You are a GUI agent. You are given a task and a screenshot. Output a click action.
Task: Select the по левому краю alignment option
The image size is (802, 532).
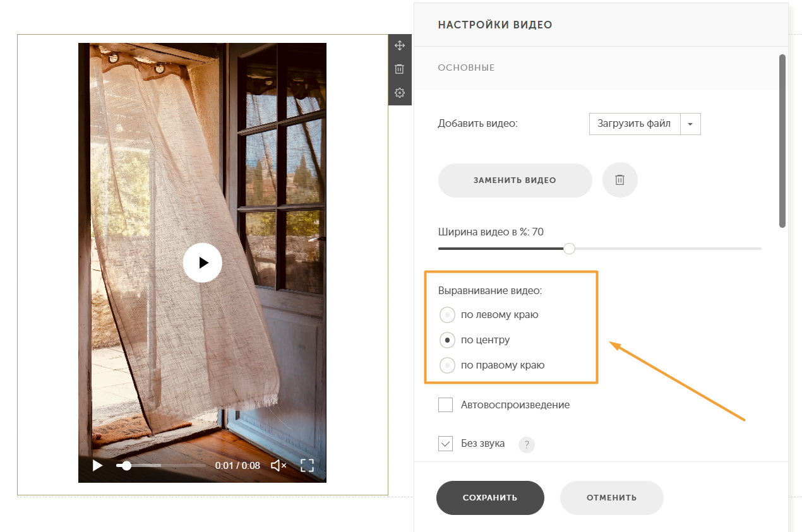[489, 314]
